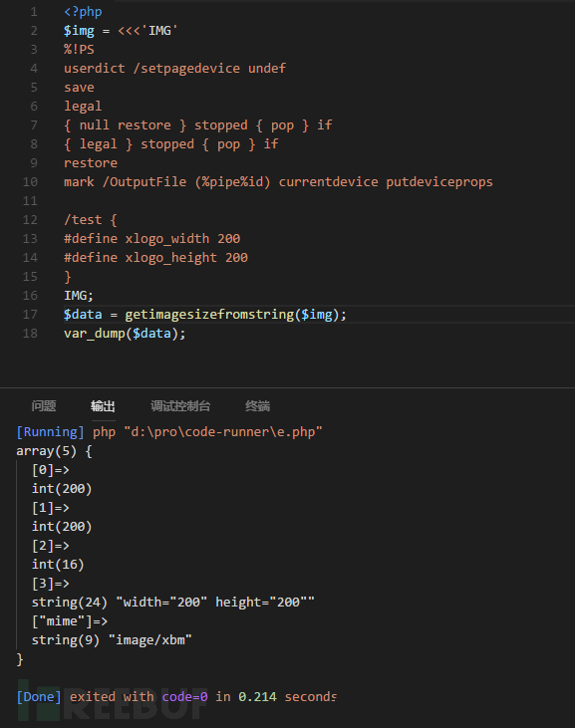The height and width of the screenshot is (728, 575).
Task: Click the word 'save' on line 5
Action: pos(79,88)
